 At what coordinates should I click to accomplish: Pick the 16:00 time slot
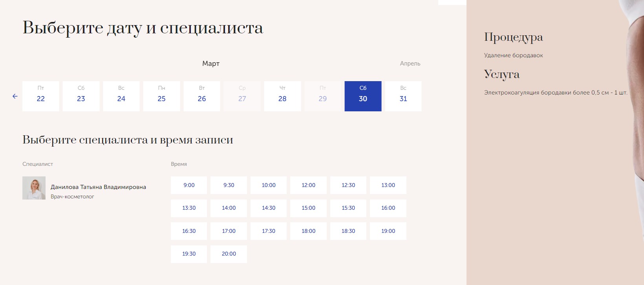point(388,208)
